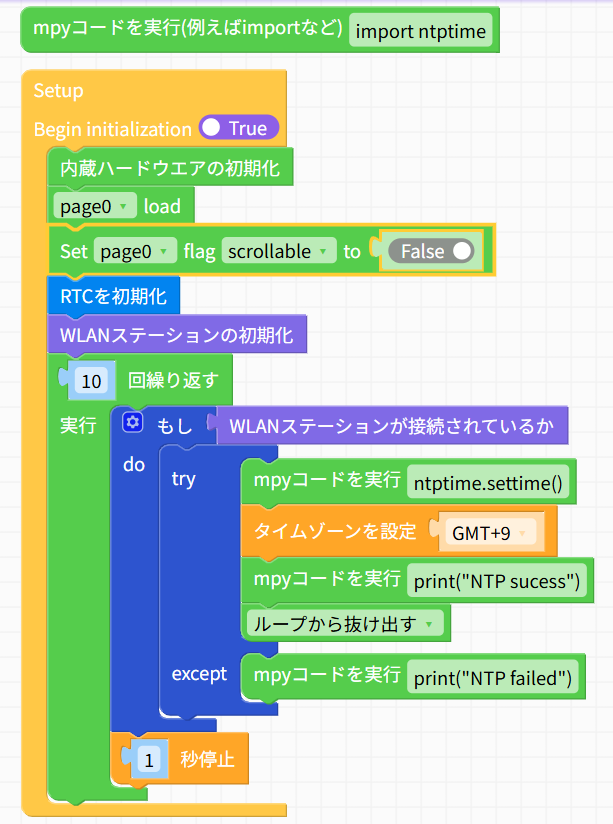
Task: Click the repeat count field showing 10
Action: 92,380
